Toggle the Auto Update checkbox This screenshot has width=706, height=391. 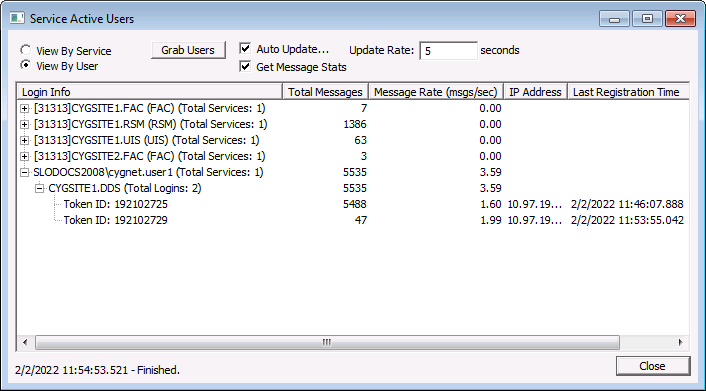coord(245,48)
